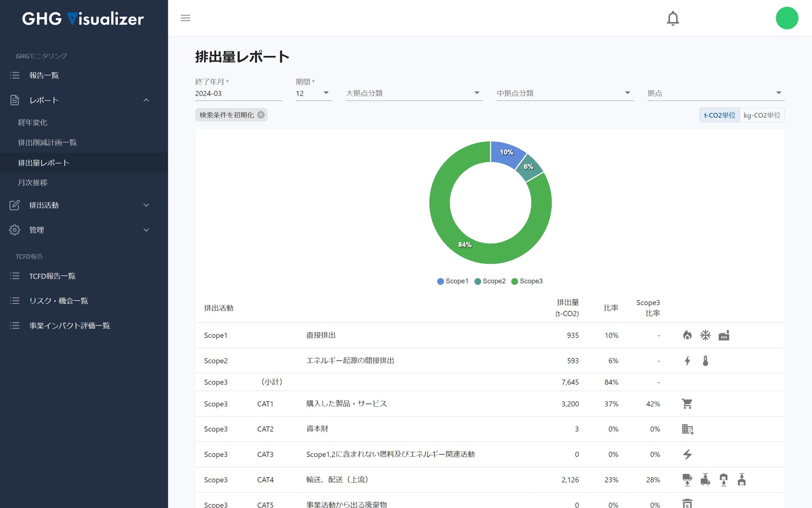Screen dimensions: 812x508
Task: Click the shopping cart icon for CAT1
Action: [x=687, y=403]
